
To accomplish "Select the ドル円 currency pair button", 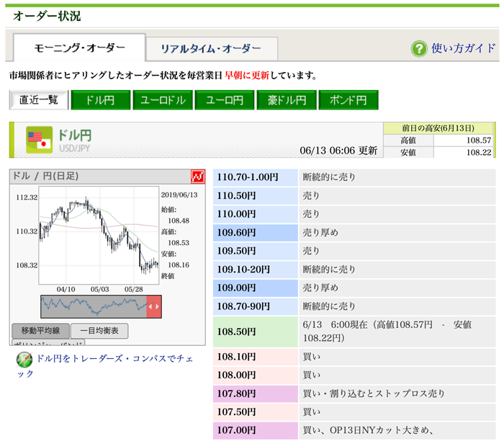I will coord(99,100).
